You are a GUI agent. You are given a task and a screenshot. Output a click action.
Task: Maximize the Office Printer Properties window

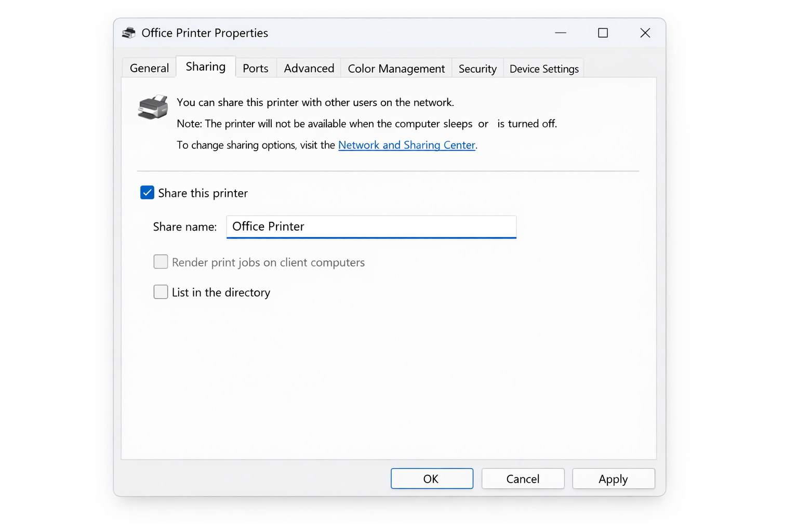coord(603,32)
